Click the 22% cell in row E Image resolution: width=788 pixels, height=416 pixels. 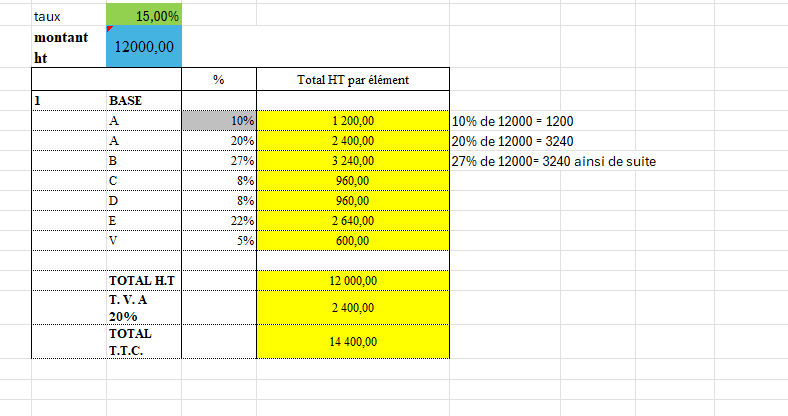(x=219, y=220)
